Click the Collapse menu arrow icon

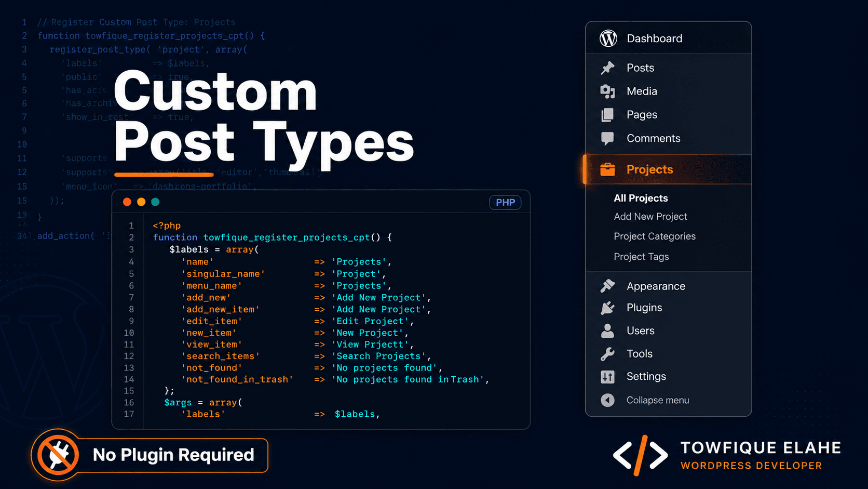pos(607,400)
